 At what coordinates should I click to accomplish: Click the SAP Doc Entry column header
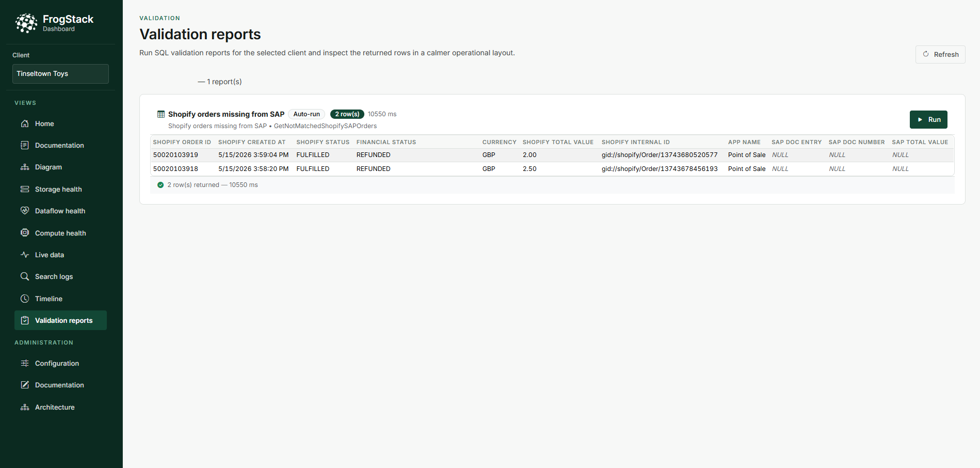tap(796, 142)
